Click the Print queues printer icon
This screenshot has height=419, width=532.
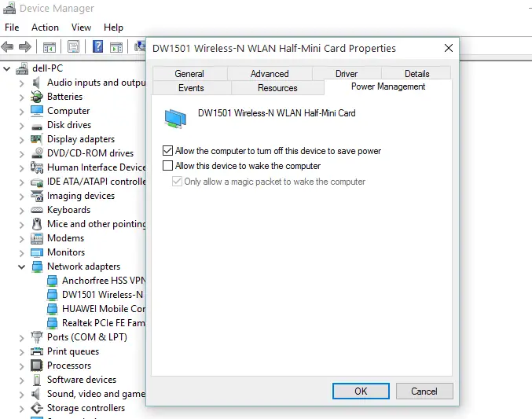36,351
